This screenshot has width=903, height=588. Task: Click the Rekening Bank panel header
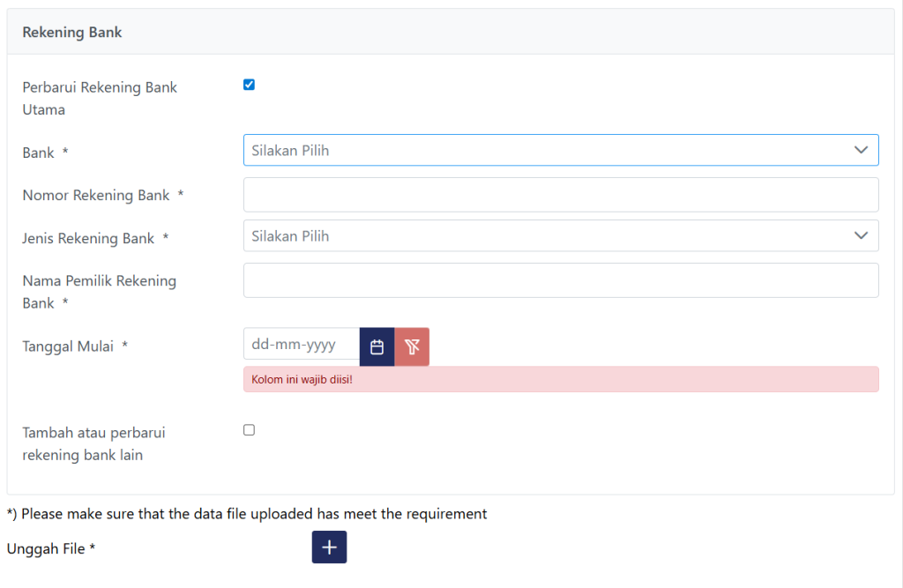[x=72, y=33]
